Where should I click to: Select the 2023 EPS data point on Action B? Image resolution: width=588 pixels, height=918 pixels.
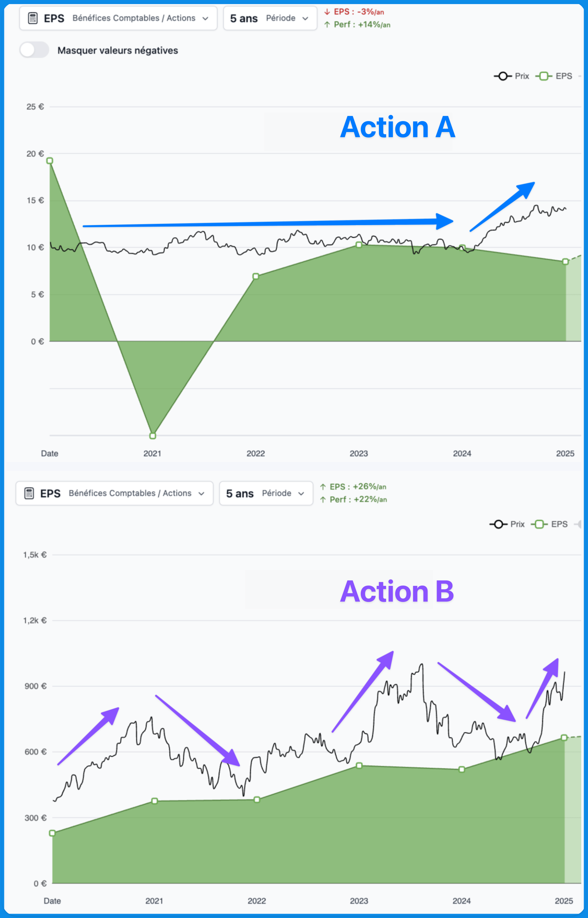[x=359, y=766]
